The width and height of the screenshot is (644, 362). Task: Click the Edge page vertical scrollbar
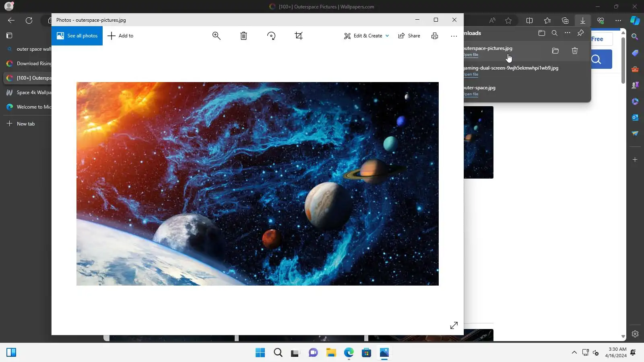(x=623, y=60)
